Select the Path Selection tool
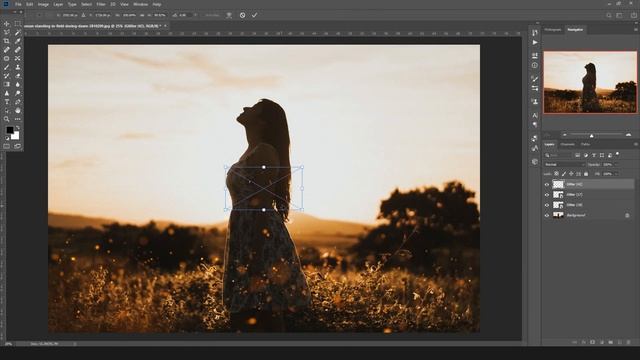This screenshot has height=360, width=640. 7,111
